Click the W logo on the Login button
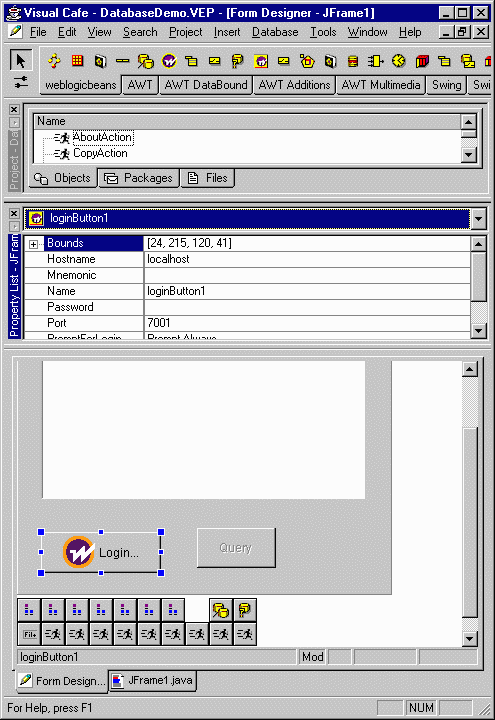495x720 pixels. tap(79, 552)
